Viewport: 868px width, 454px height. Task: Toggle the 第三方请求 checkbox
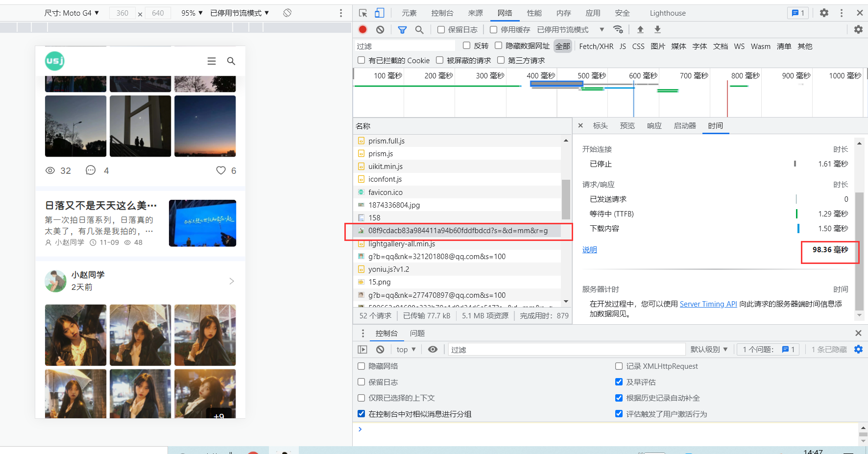click(x=501, y=60)
